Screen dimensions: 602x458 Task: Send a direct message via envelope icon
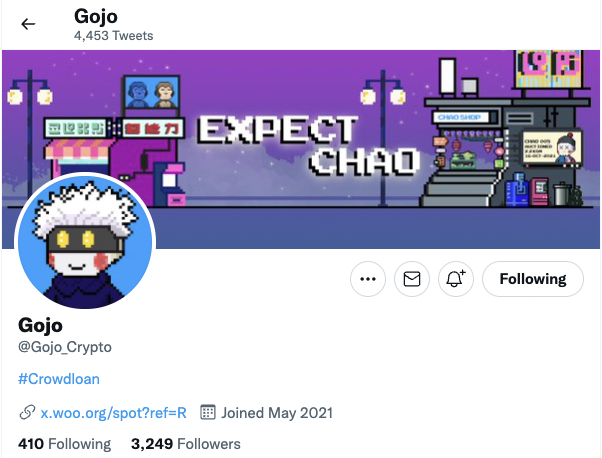[x=412, y=279]
